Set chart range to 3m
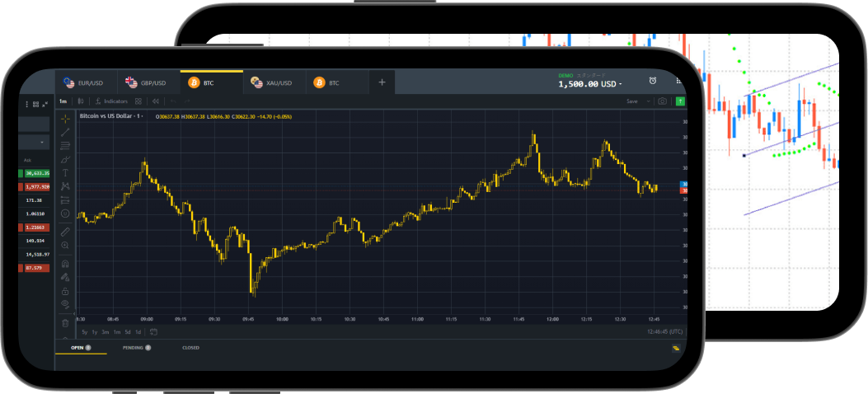The width and height of the screenshot is (868, 394). coord(106,332)
